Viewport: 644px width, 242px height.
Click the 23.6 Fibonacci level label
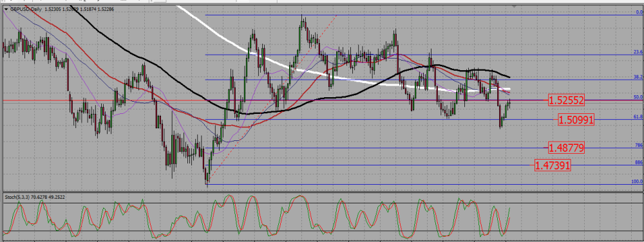pos(638,52)
